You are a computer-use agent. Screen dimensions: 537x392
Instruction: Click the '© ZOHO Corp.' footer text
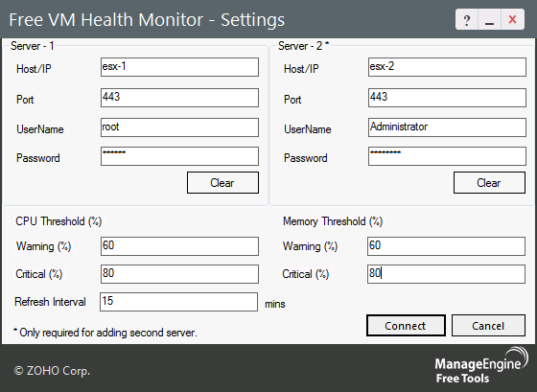52,371
